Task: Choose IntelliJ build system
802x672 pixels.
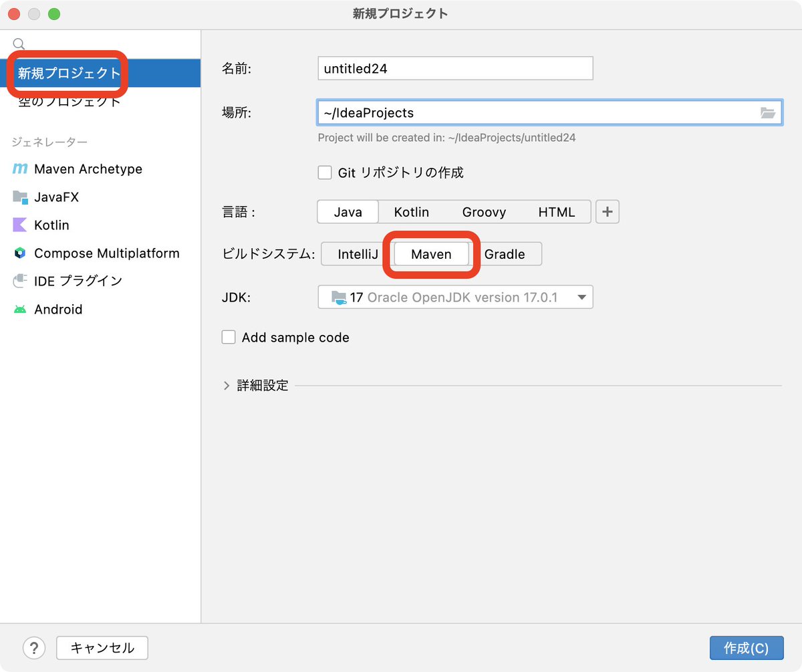Action: click(358, 254)
